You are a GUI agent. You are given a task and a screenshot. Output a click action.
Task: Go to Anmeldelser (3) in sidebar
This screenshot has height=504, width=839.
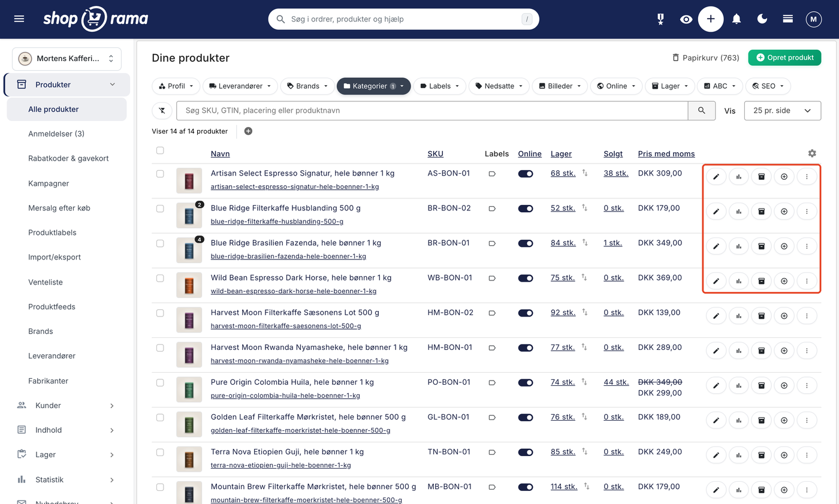56,134
